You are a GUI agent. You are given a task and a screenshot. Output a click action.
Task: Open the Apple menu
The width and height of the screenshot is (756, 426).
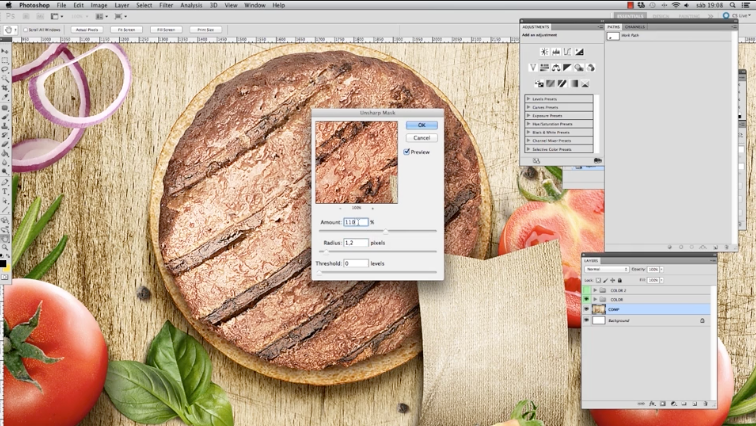(9, 5)
